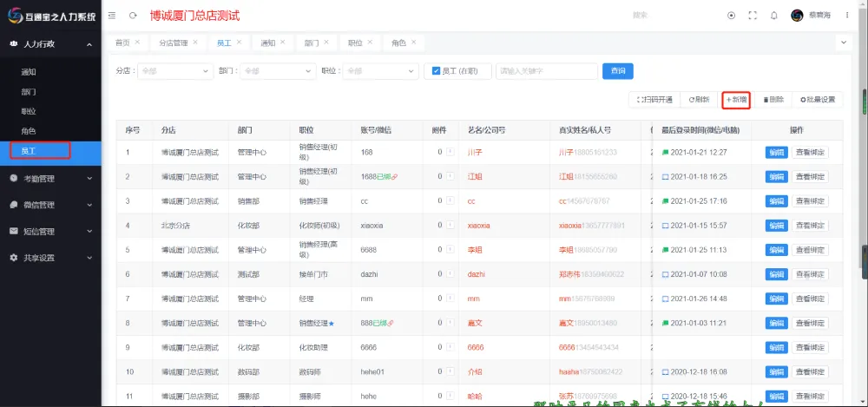The width and height of the screenshot is (868, 407).
Task: Select 部门 in the left sidebar
Action: pyautogui.click(x=29, y=91)
